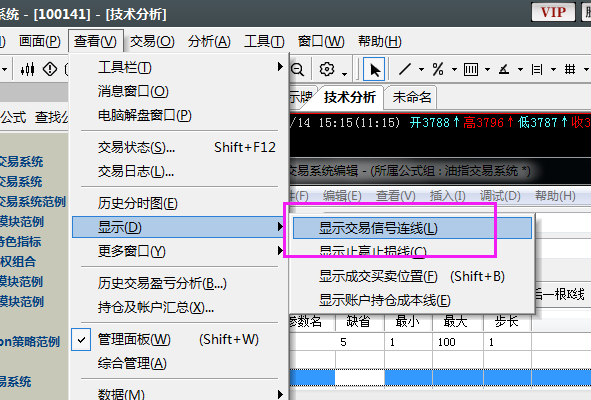The image size is (591, 400).
Task: Click the 缺省 column header
Action: [x=359, y=322]
